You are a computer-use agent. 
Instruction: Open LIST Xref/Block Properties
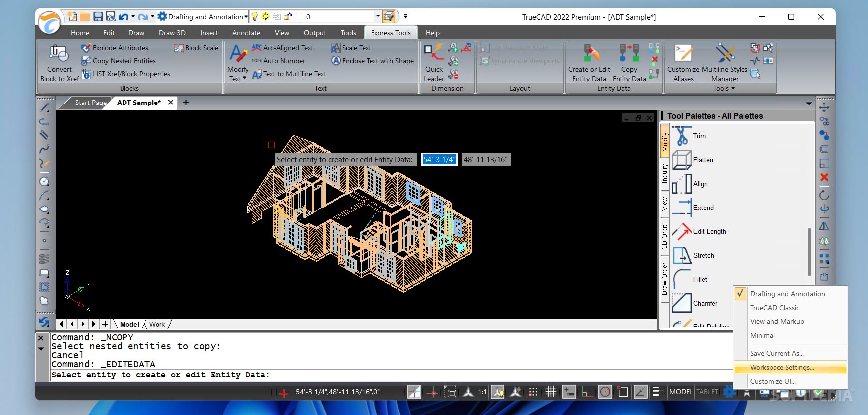point(126,74)
